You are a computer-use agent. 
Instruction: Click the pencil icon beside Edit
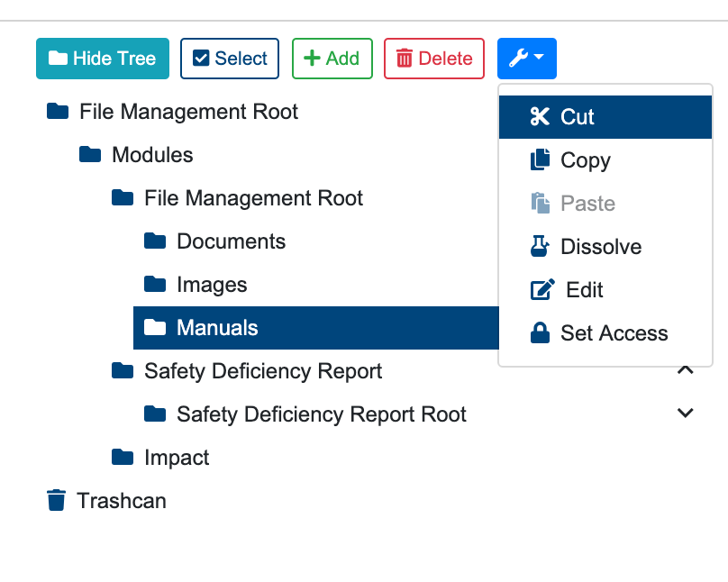coord(542,289)
